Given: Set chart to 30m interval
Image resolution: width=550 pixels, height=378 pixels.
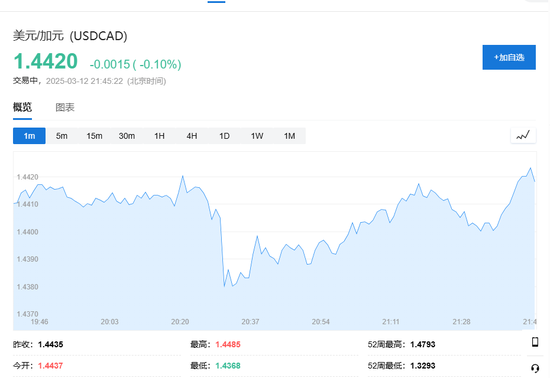Looking at the screenshot, I should pyautogui.click(x=127, y=136).
